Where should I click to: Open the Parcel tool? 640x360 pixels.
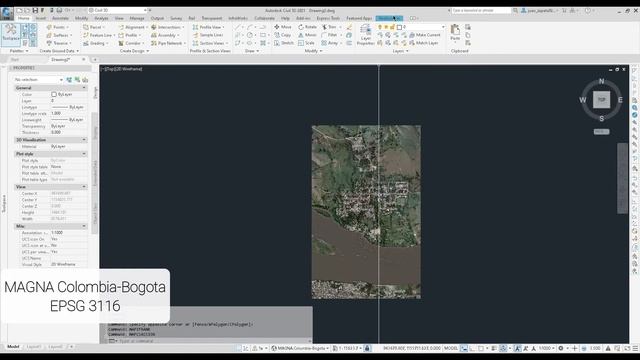pos(93,27)
